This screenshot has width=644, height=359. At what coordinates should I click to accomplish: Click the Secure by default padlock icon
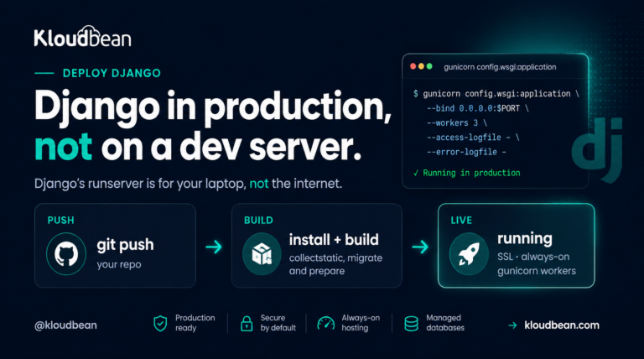pos(247,323)
